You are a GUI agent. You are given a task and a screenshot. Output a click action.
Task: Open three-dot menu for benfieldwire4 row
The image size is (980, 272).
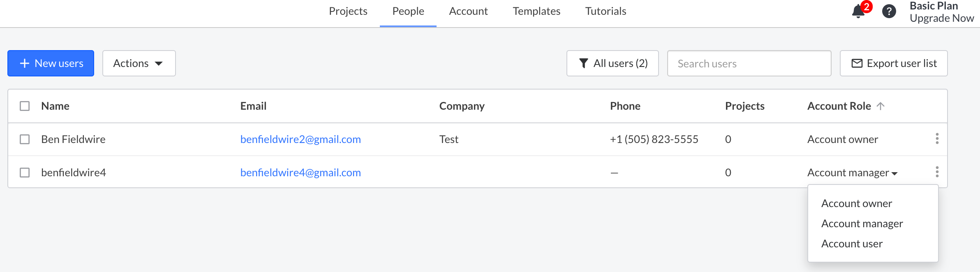pos(937,172)
